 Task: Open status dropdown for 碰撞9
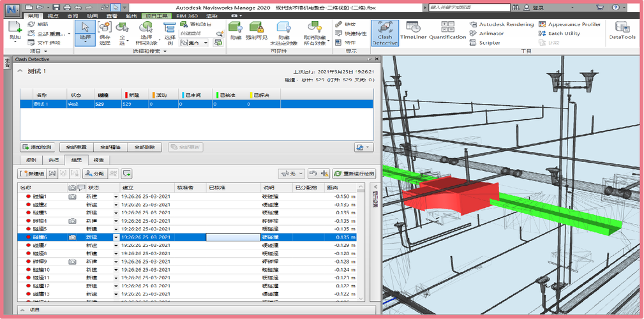(x=116, y=262)
